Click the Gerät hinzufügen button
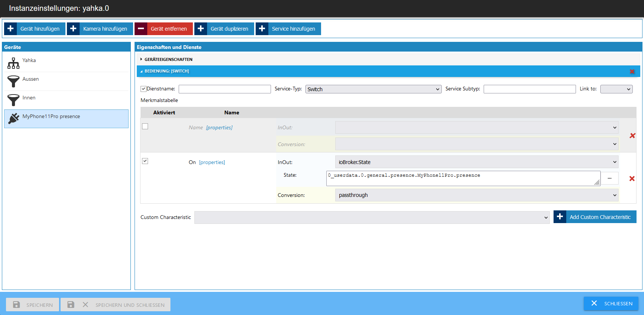Image resolution: width=644 pixels, height=315 pixels. coord(35,29)
